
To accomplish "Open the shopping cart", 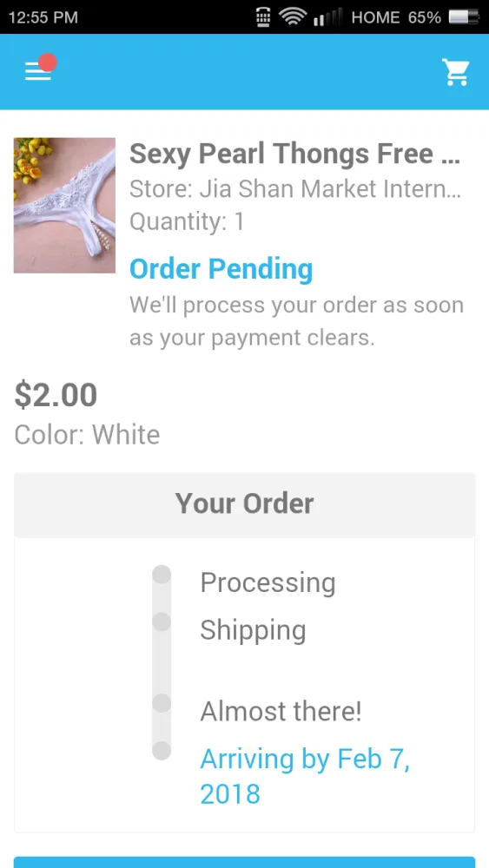I will click(x=456, y=72).
